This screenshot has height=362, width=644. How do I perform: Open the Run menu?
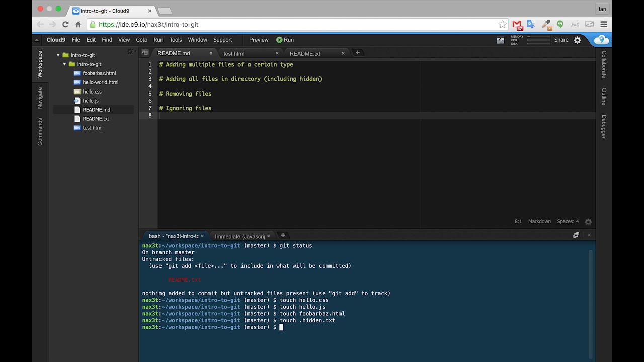coord(158,40)
